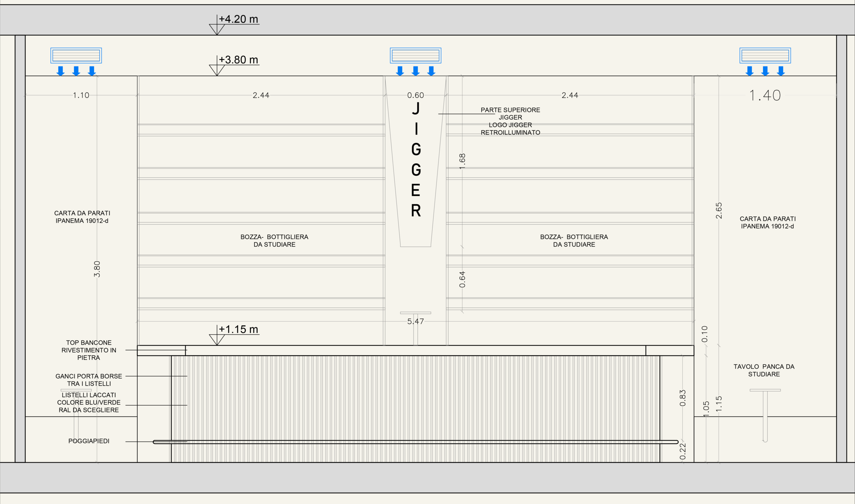Select the center blue air diffuser symbol

coord(415,55)
